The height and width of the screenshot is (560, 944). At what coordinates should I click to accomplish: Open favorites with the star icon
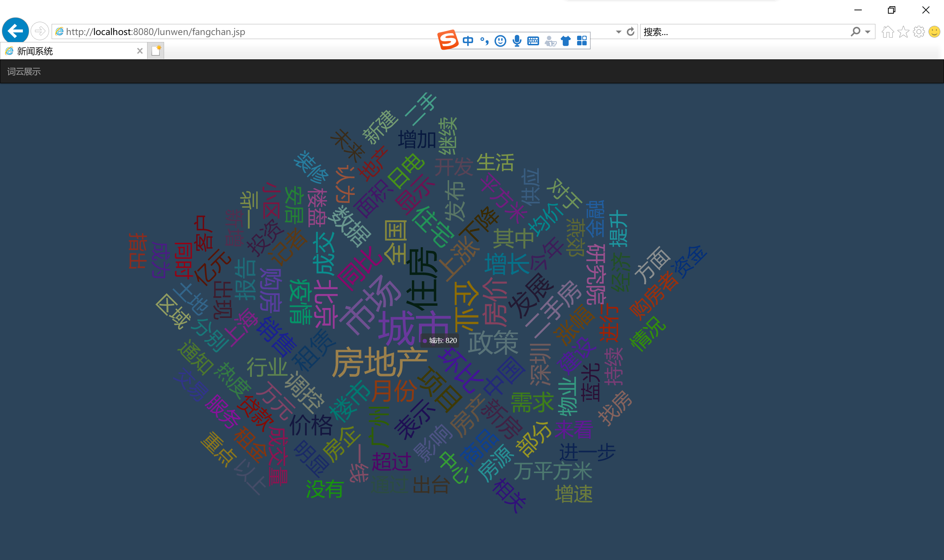click(x=903, y=32)
